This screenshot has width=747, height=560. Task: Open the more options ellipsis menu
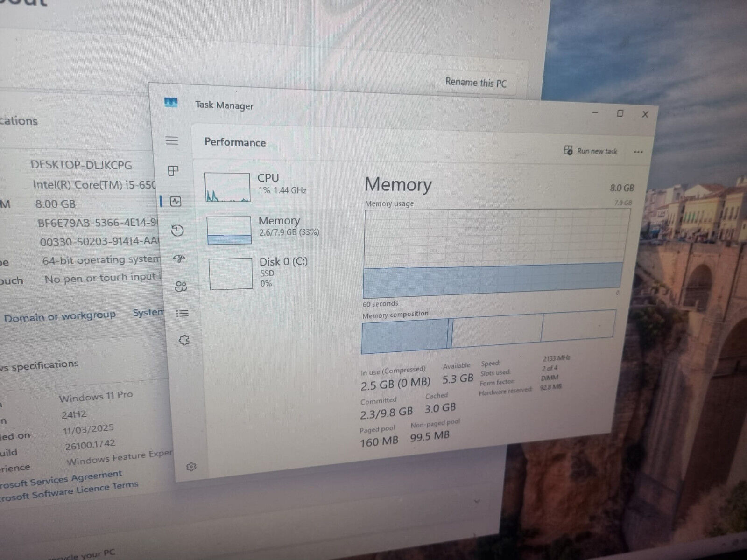tap(639, 152)
